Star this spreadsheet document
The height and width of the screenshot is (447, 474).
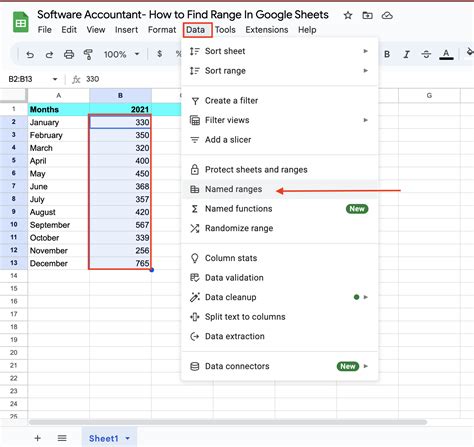coord(348,15)
